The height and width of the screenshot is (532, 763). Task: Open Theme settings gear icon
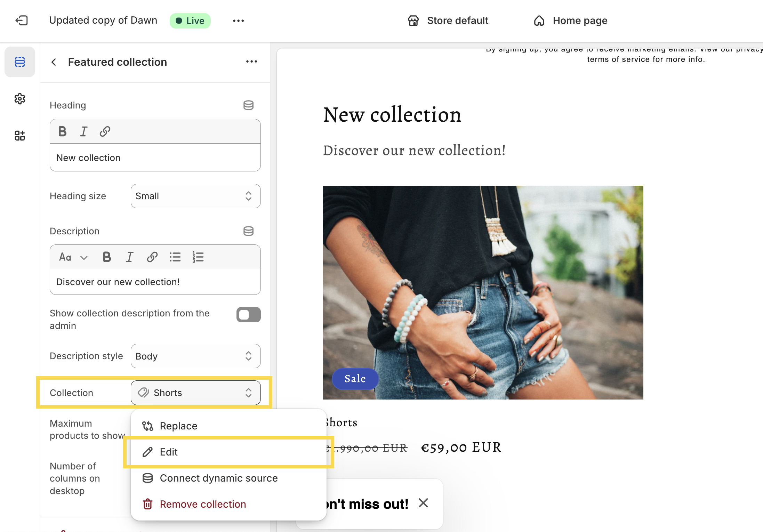coord(19,99)
